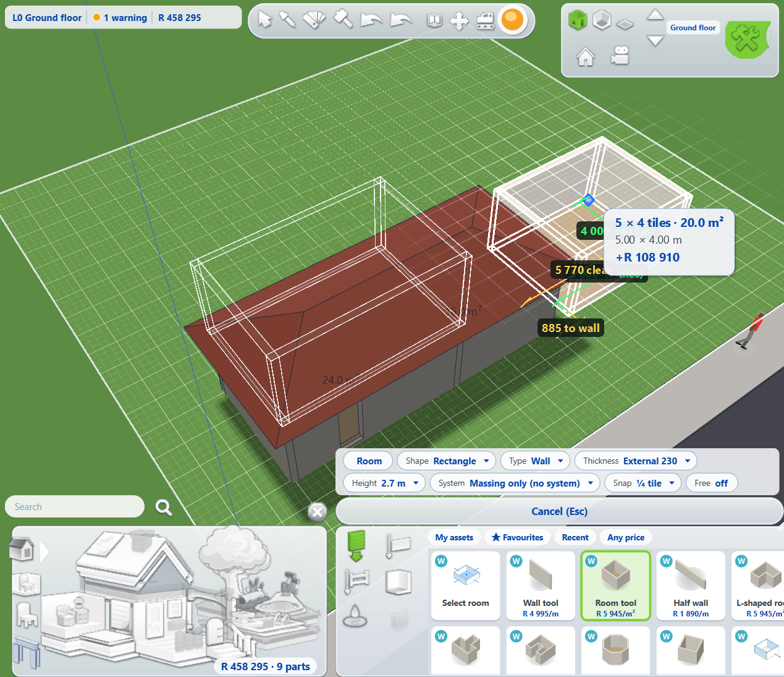
Task: Select the water drop fountain icon
Action: click(x=356, y=616)
